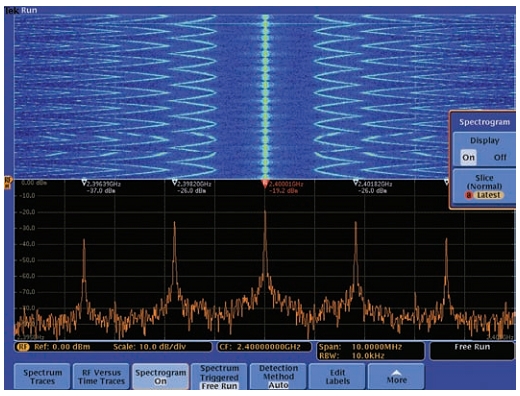Image resolution: width=520 pixels, height=396 pixels.
Task: Expand the More menu options
Action: pyautogui.click(x=396, y=377)
